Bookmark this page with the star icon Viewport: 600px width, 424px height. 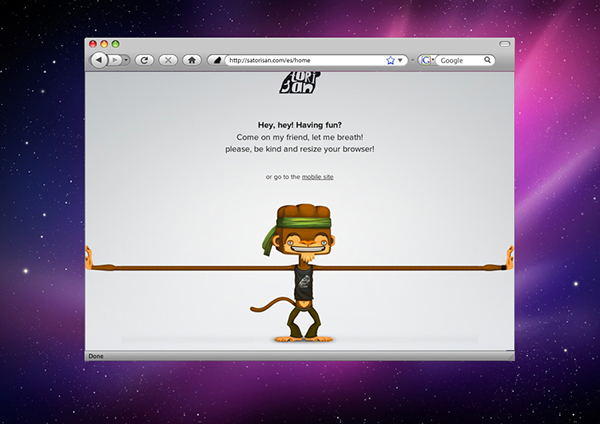click(390, 60)
